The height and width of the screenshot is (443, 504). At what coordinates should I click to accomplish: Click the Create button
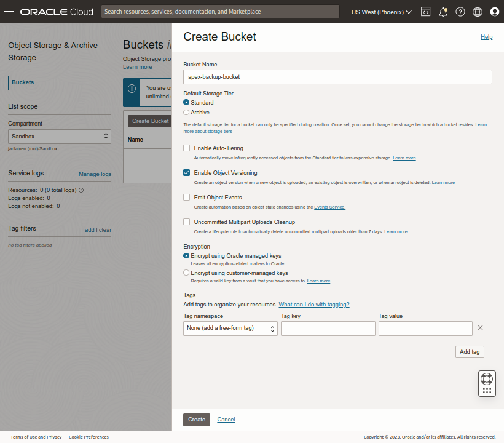(197, 420)
